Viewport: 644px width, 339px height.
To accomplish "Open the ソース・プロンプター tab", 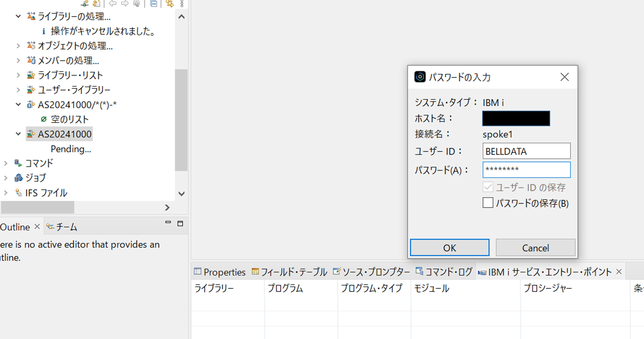I will [x=371, y=272].
